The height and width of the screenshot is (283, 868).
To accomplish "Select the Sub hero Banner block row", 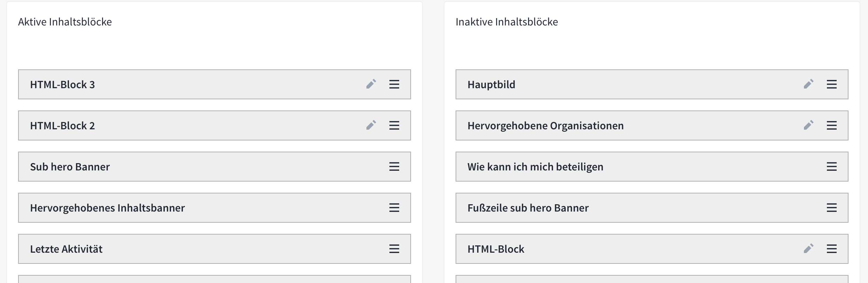I will click(215, 167).
